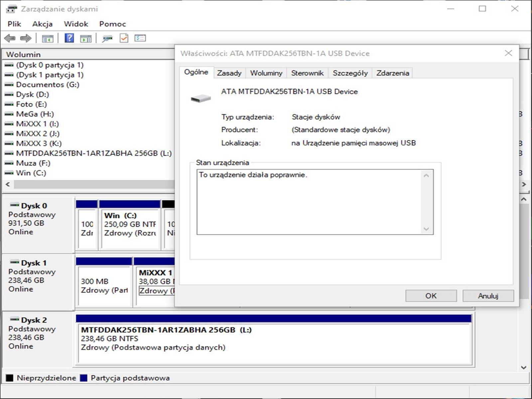532x399 pixels.
Task: Click the blue header bar of Dysk 2 partition
Action: point(274,319)
